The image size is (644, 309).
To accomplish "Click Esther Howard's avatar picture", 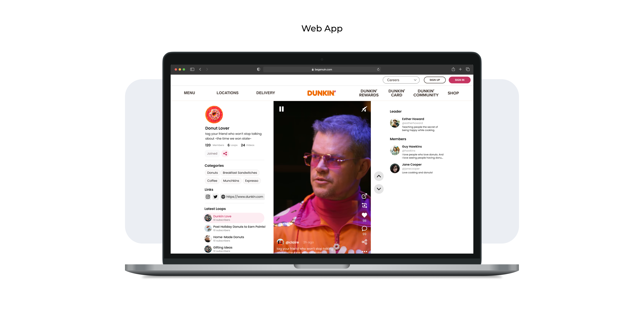I will [x=395, y=123].
